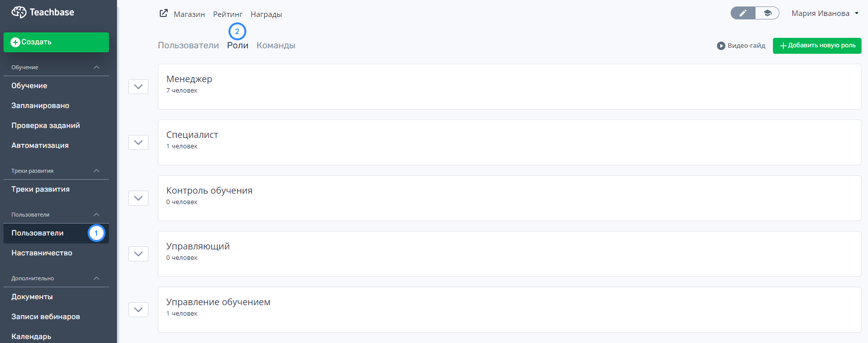Click the play icon beside Видео-гайд
The width and height of the screenshot is (868, 343).
click(721, 46)
